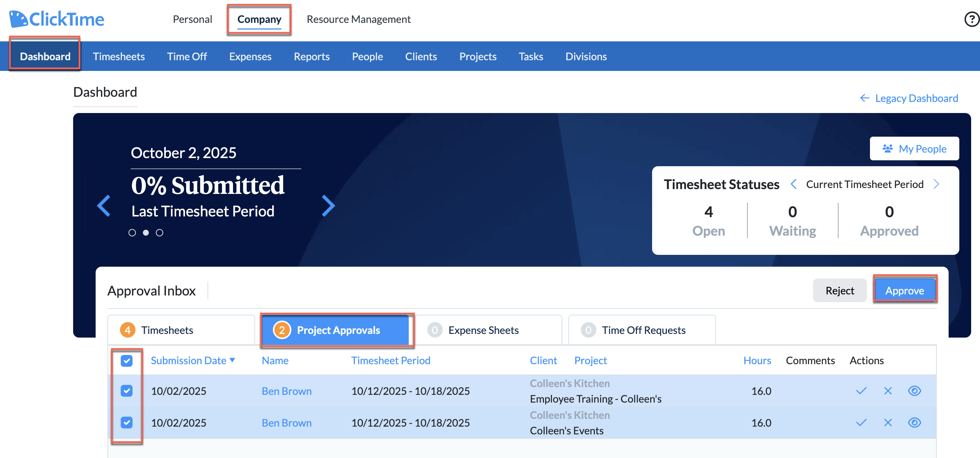
Task: Sort table by Hours column
Action: coord(757,360)
